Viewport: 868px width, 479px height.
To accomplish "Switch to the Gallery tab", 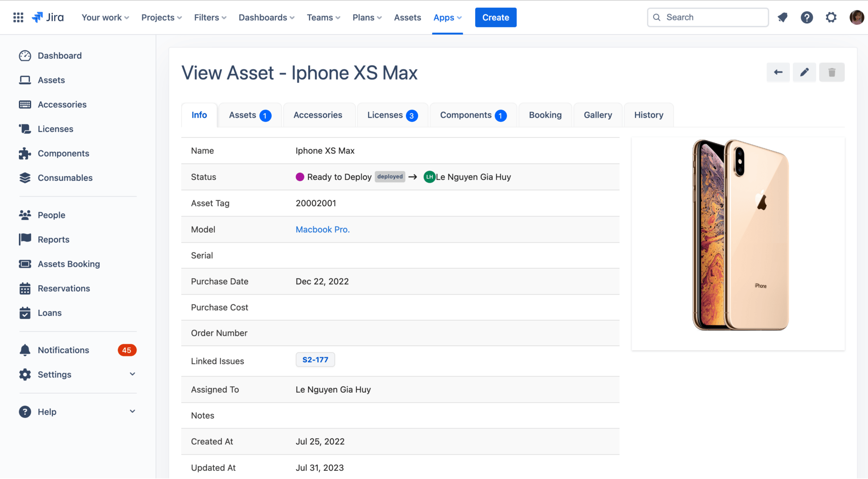I will pos(598,115).
